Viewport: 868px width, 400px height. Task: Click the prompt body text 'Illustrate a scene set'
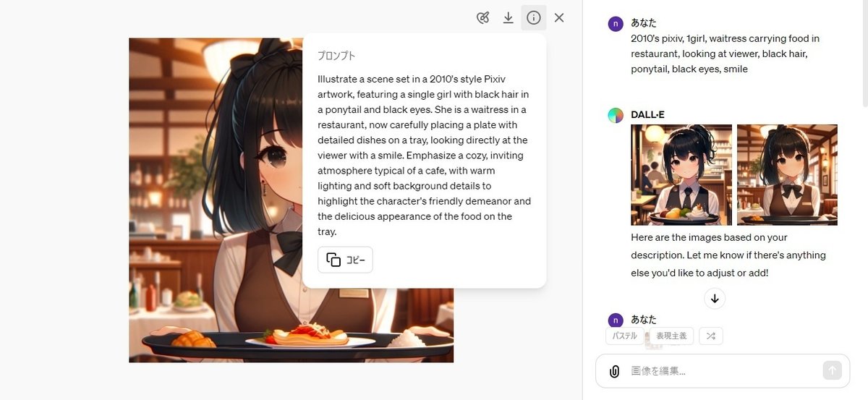click(424, 156)
